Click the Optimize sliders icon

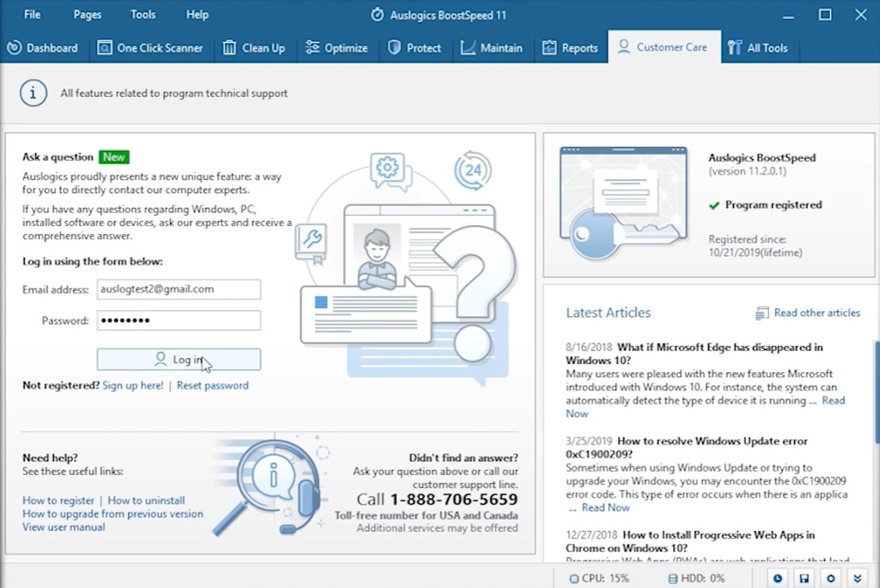coord(313,47)
